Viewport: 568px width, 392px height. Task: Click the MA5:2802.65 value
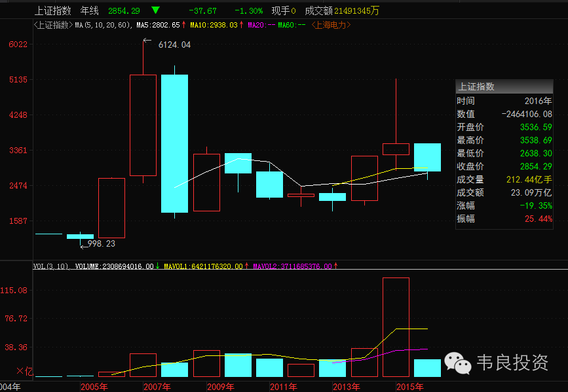(x=158, y=25)
